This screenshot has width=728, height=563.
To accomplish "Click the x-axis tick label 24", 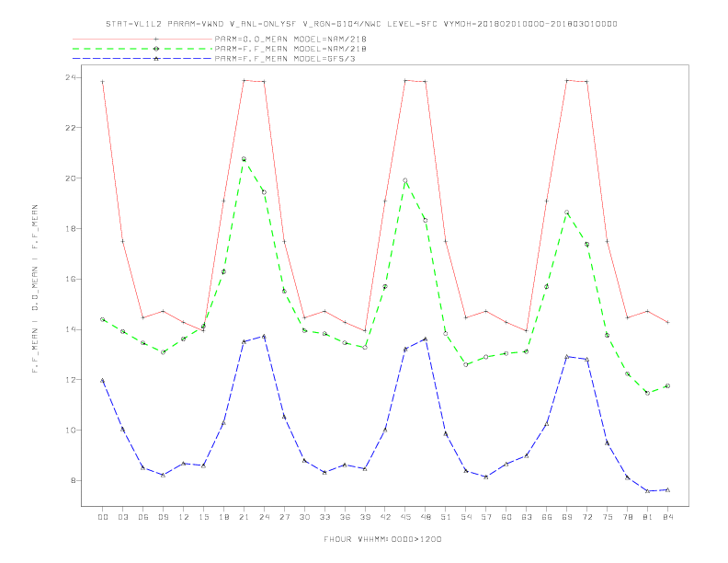I will coord(264,517).
